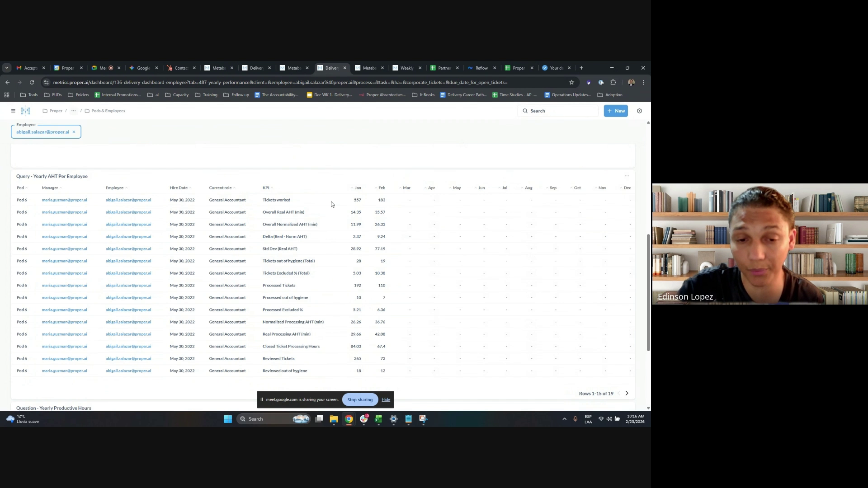Open the settings gear icon
The width and height of the screenshot is (868, 488).
pos(639,111)
